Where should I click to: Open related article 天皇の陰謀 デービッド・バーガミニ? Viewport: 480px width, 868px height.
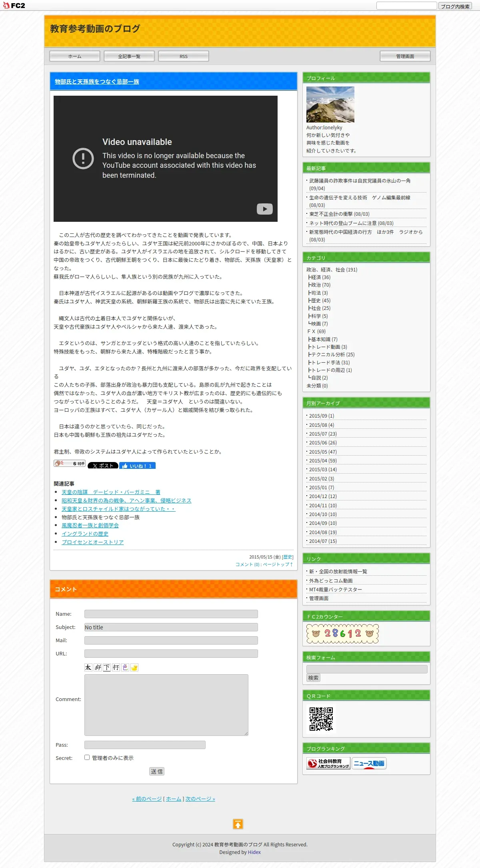tap(111, 492)
